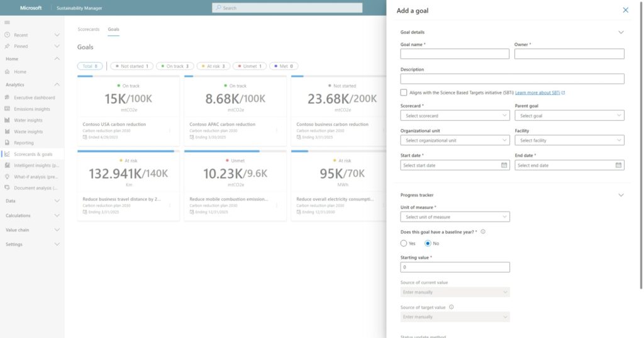The height and width of the screenshot is (338, 644).
Task: Switch to the Goals tab
Action: pos(113,29)
